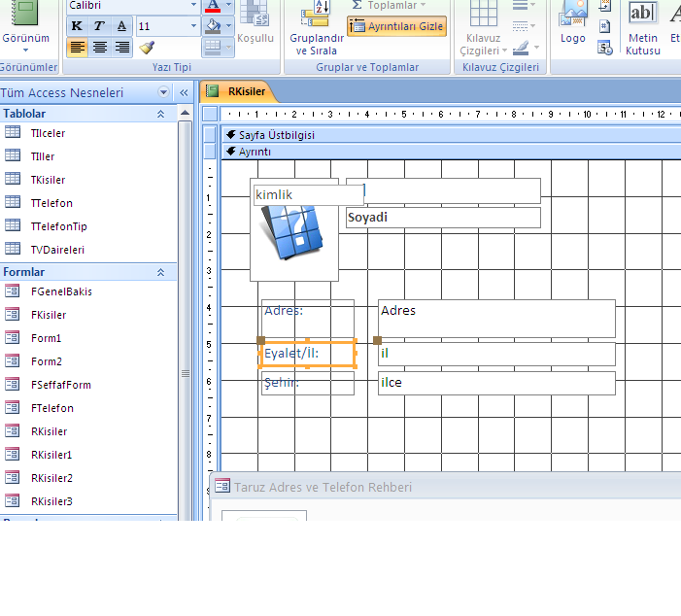
Task: Toggle bold formatting in Yazı Tipi group
Action: click(77, 26)
